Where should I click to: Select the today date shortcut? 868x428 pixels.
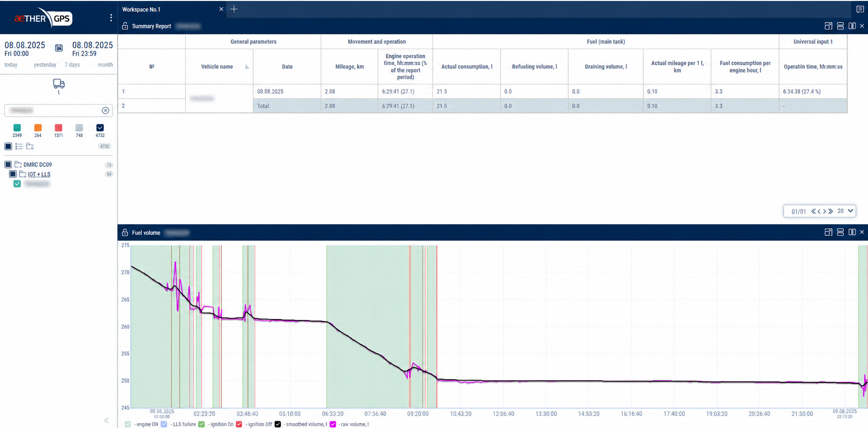pyautogui.click(x=11, y=65)
